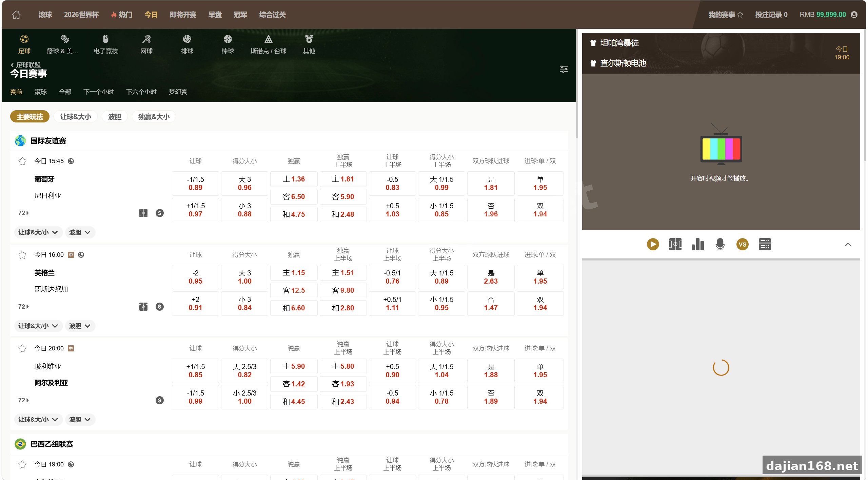The height and width of the screenshot is (480, 868).
Task: Bet on Portugal 主 1.36 odds
Action: (x=294, y=179)
